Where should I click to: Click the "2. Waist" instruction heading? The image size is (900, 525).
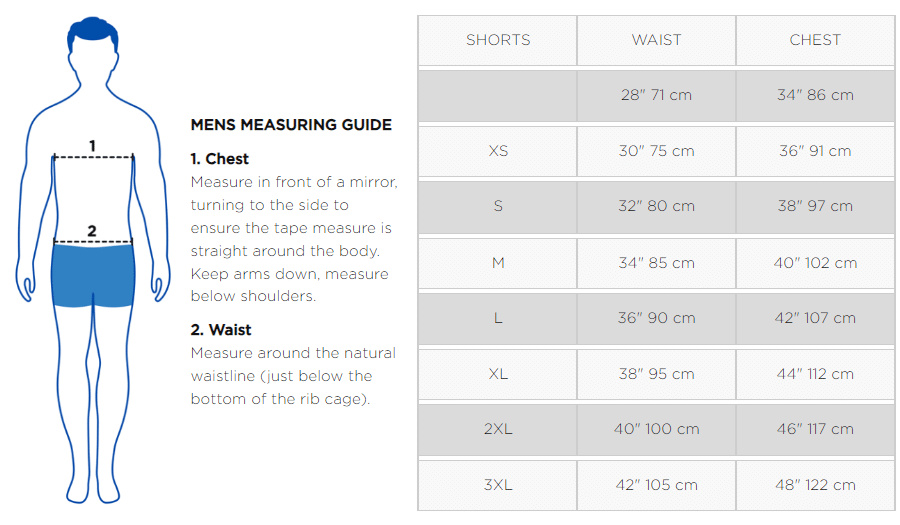[x=221, y=330]
